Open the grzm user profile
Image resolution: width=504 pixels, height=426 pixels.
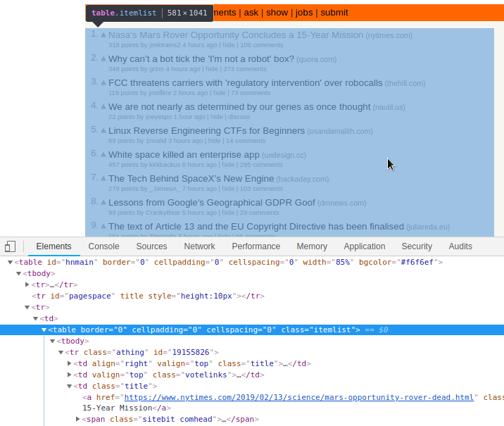point(156,69)
